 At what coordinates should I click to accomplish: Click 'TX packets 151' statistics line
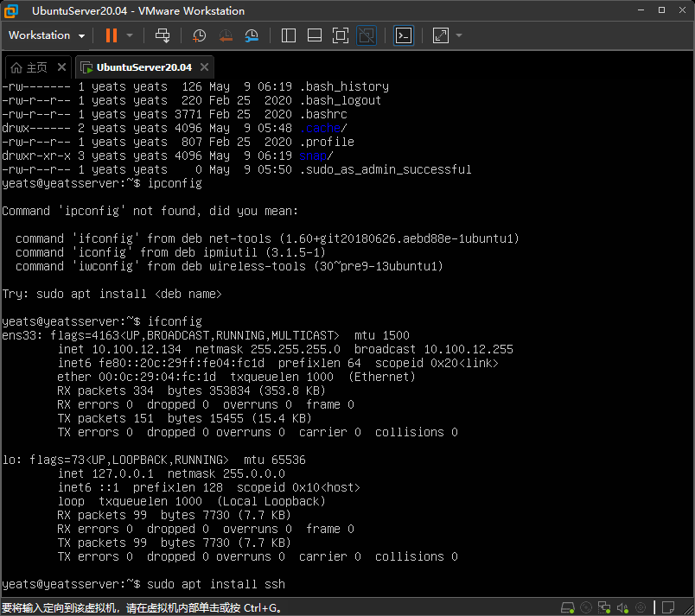click(x=184, y=418)
